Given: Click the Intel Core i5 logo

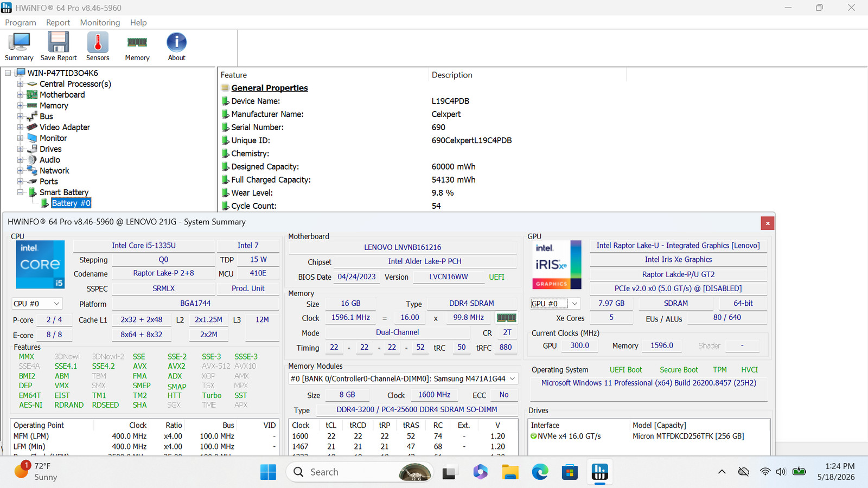Looking at the screenshot, I should (40, 265).
